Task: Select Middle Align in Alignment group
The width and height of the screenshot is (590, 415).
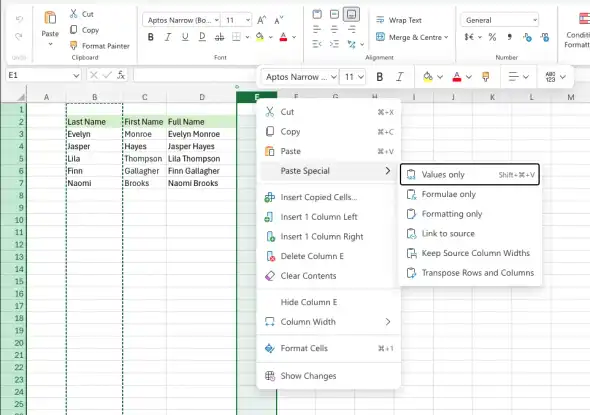Action: tap(334, 14)
